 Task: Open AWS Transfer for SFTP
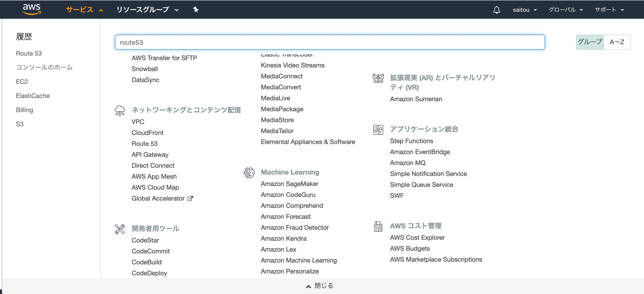[x=164, y=58]
